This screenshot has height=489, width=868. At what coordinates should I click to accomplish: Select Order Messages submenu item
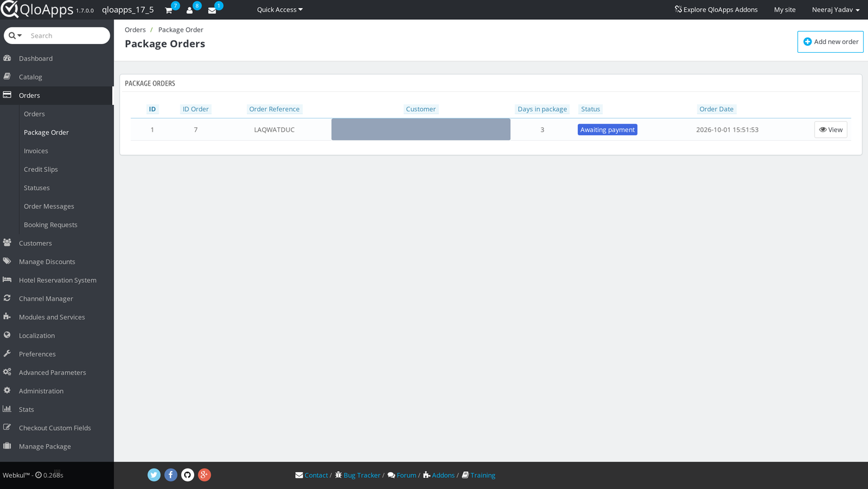[49, 207]
